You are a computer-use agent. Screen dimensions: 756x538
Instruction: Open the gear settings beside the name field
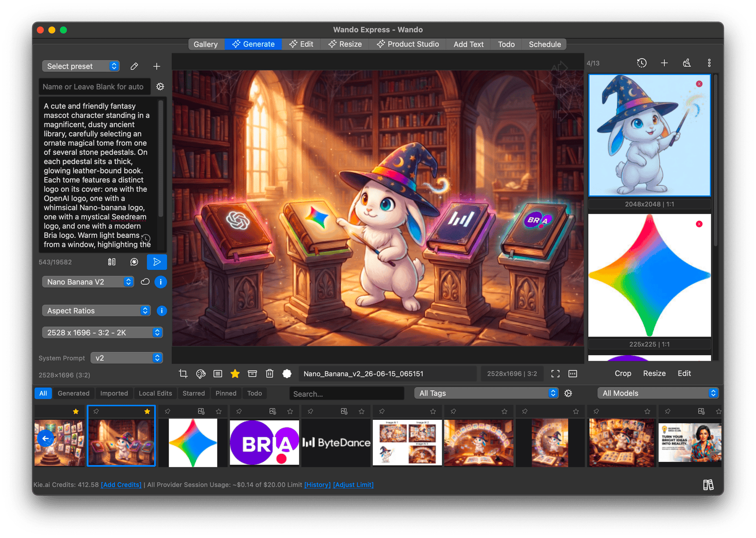pos(160,87)
